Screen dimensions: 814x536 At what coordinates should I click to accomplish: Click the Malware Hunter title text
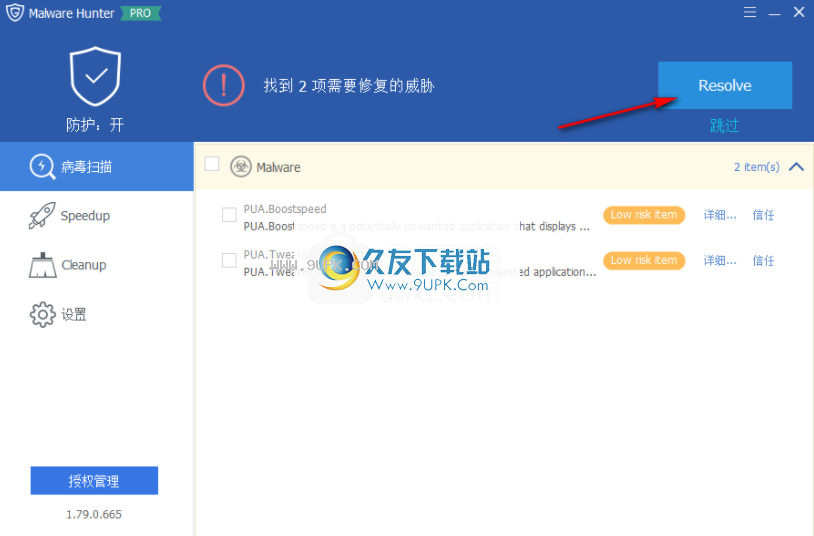(x=72, y=14)
